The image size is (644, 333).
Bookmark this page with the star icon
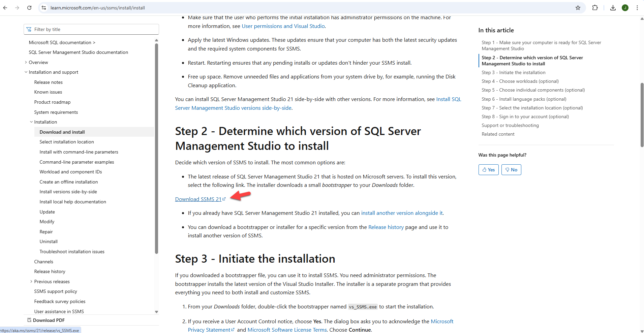click(x=578, y=8)
